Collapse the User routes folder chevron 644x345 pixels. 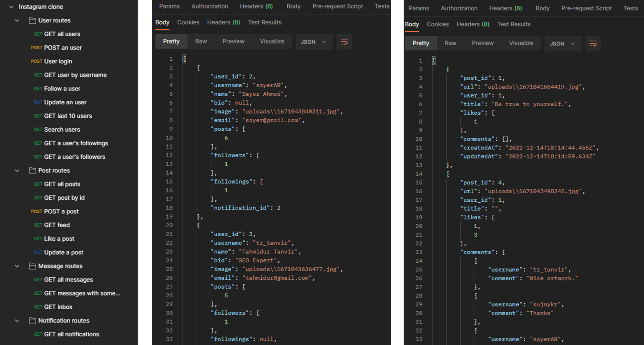point(17,20)
